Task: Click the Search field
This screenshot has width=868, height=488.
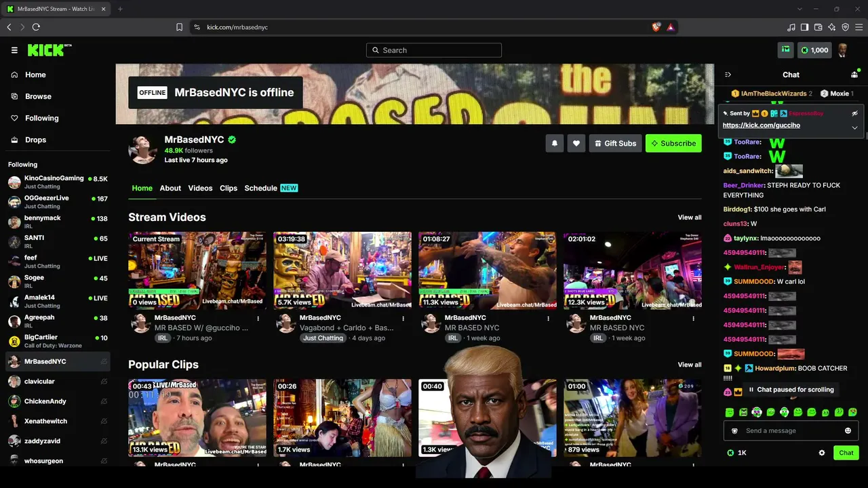Action: click(434, 50)
